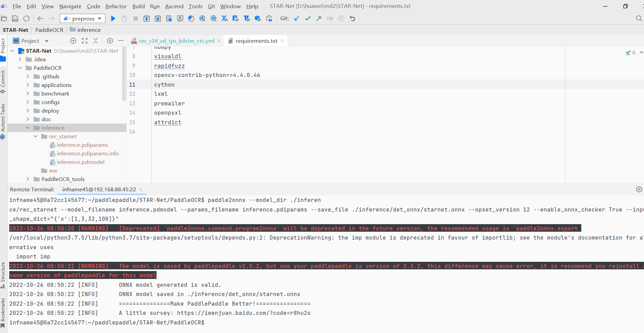Viewport: 644px width, 333px height.
Task: Open Search Everywhere magnifier icon
Action: click(639, 18)
